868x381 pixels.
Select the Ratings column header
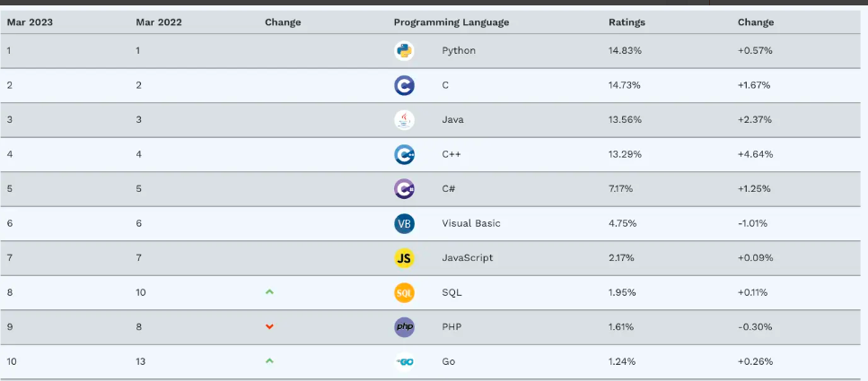(627, 22)
